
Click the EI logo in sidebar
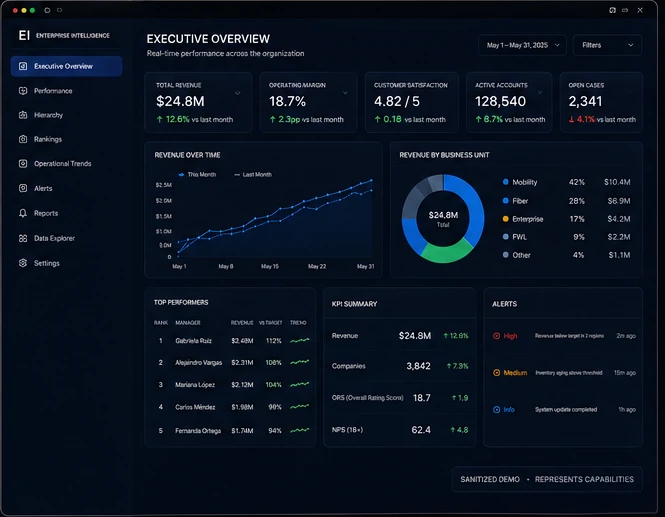[24, 35]
